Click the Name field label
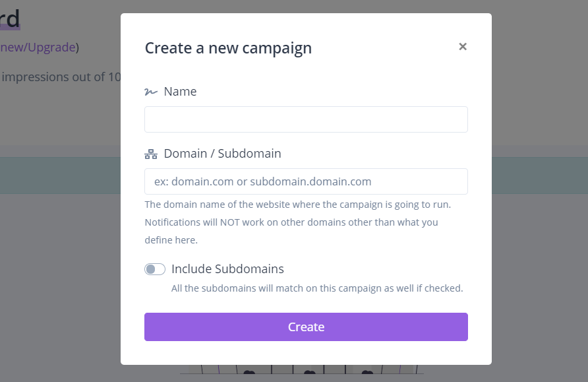Screen dimensions: 588x382 (180, 92)
